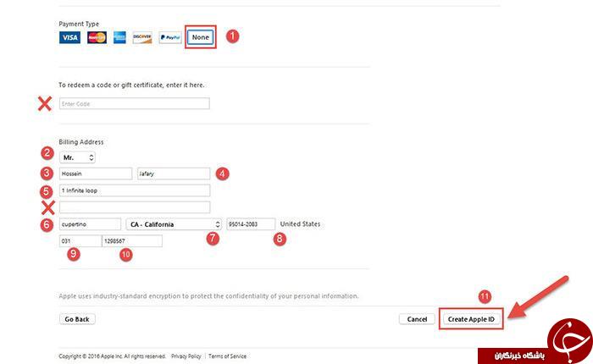Viewport: 593px width, 364px height.
Task: Click the phone number field 1298567
Action: 132,240
